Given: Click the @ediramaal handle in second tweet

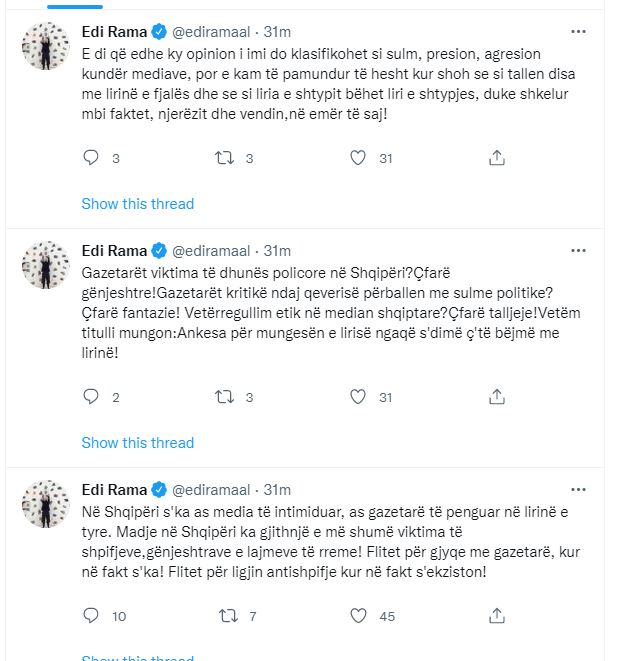Looking at the screenshot, I should pyautogui.click(x=213, y=250).
